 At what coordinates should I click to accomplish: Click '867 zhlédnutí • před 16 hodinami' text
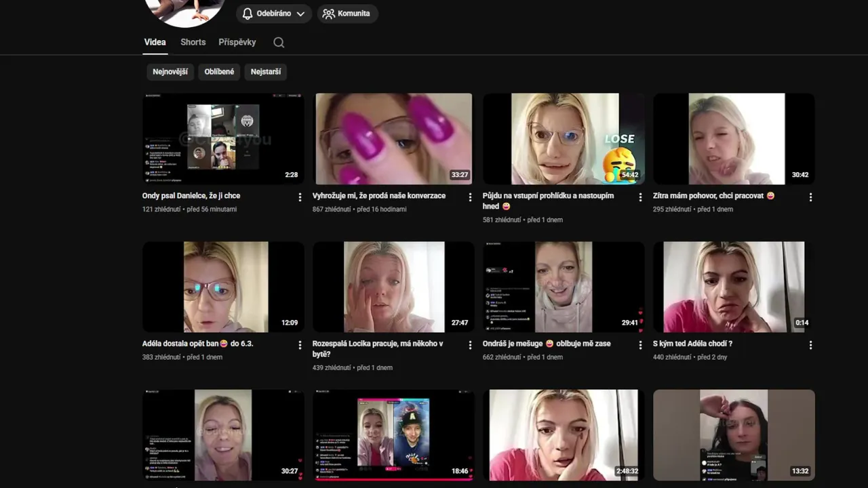pos(359,209)
